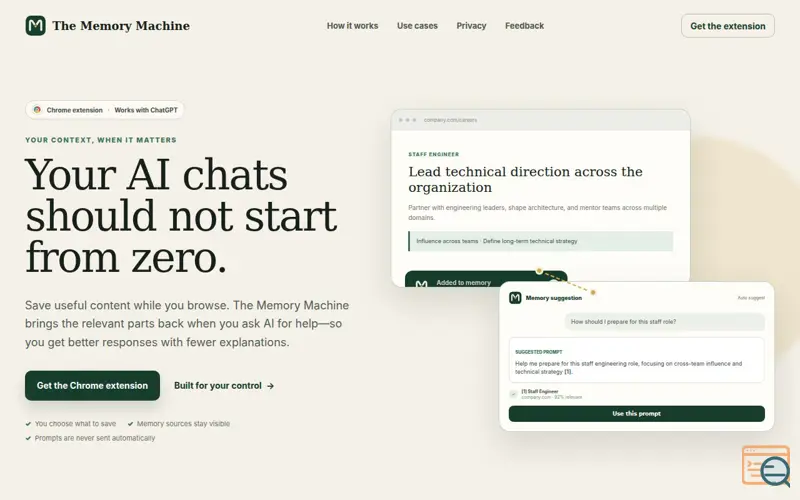Click The Memory Machine site title
This screenshot has width=800, height=500.
tap(121, 26)
